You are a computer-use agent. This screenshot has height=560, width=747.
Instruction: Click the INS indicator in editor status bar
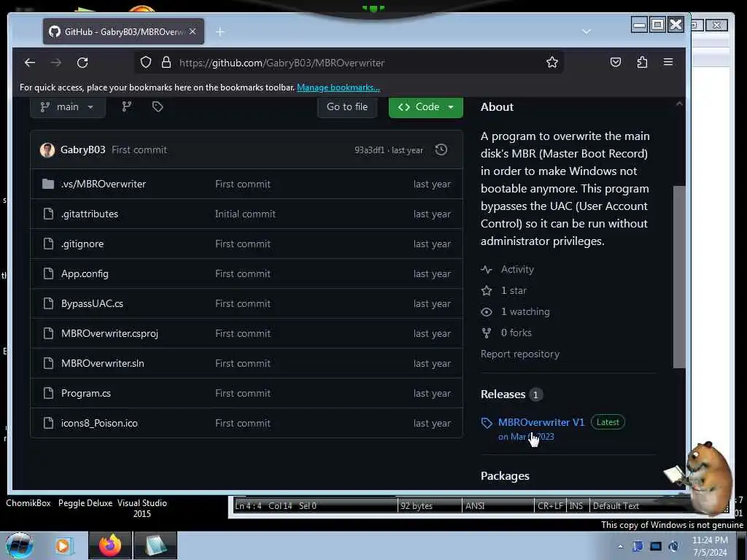[576, 506]
